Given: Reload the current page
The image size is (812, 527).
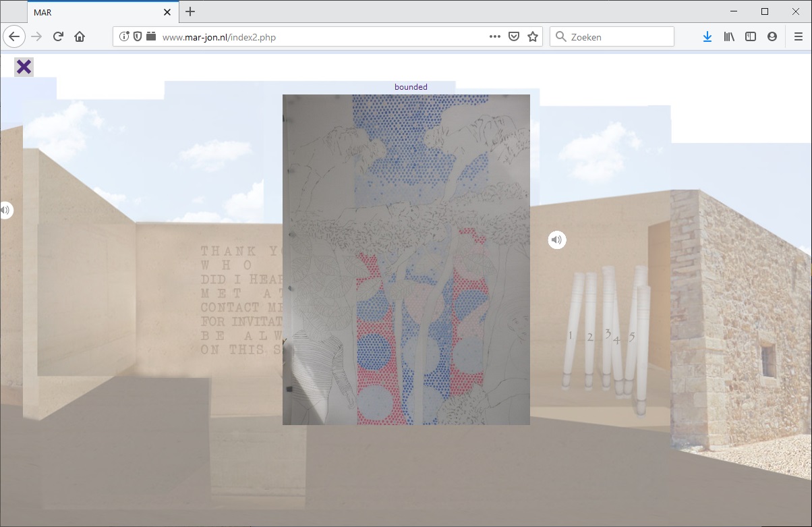Looking at the screenshot, I should tap(58, 37).
